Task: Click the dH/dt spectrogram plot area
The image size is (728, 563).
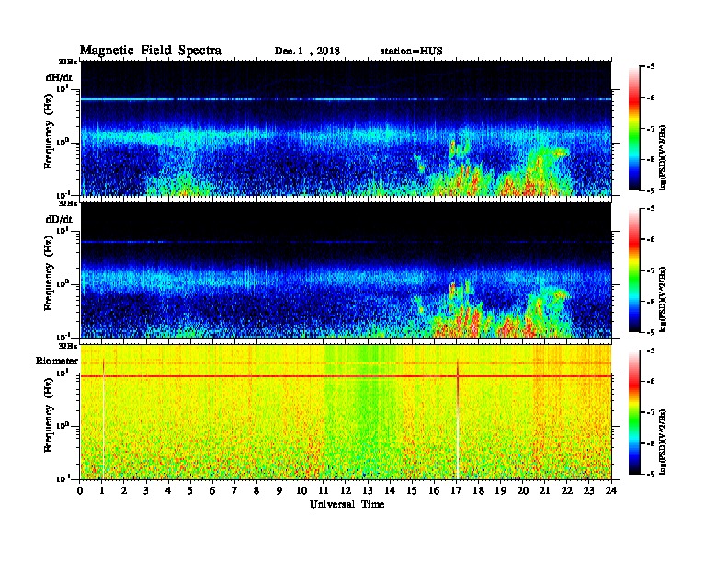Action: 346,128
